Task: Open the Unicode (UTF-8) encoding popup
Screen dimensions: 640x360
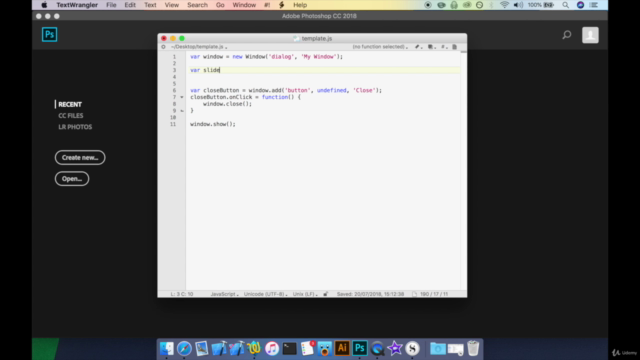Action: coord(265,294)
